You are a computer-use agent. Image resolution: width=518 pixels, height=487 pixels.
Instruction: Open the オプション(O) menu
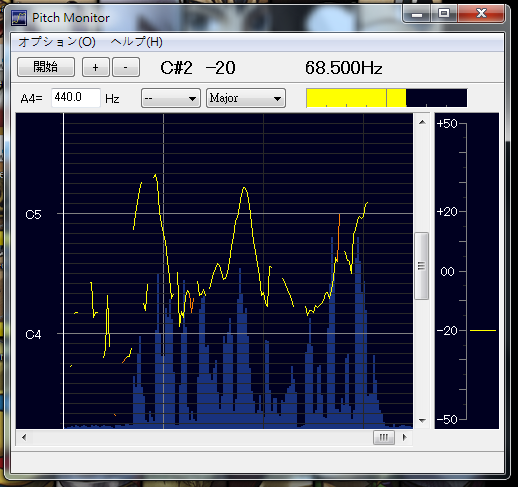57,42
